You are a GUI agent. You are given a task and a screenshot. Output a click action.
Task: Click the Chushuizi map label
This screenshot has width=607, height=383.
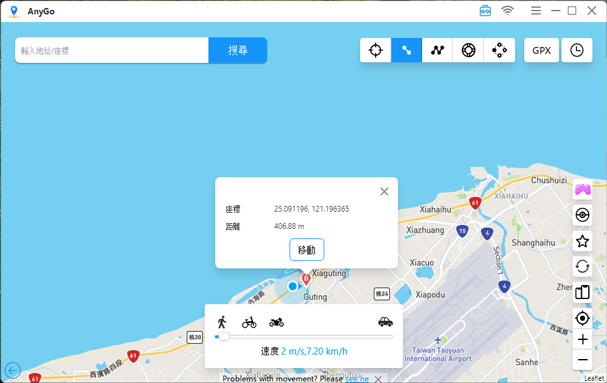[549, 180]
